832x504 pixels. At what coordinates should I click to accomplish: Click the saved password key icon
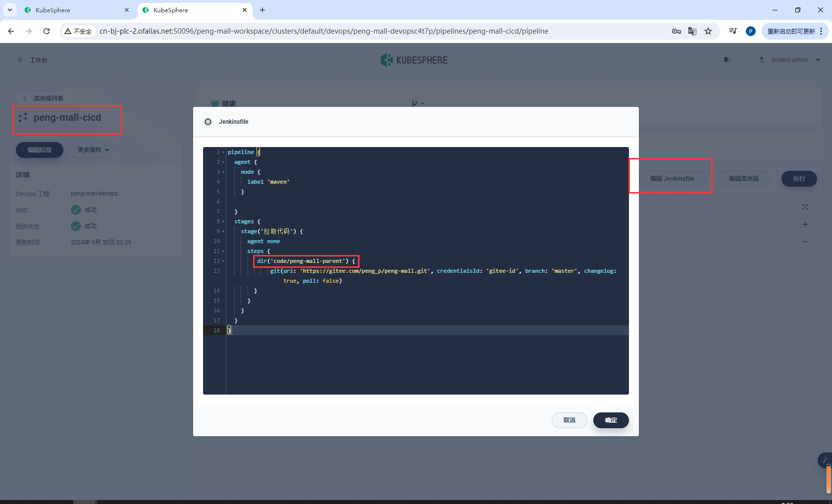676,31
